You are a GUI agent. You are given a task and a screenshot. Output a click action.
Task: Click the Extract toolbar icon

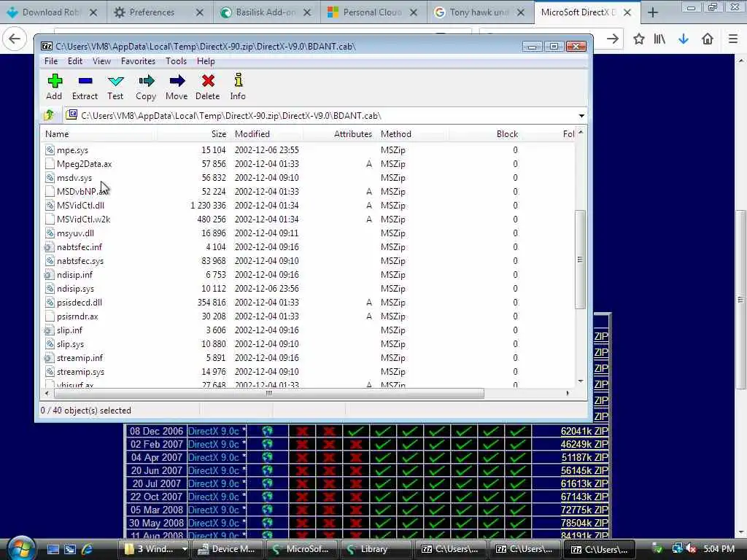85,81
